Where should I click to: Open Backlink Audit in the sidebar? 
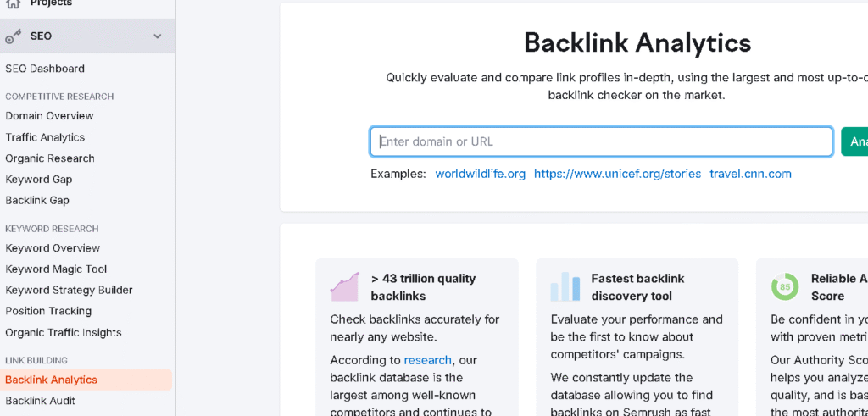(40, 401)
